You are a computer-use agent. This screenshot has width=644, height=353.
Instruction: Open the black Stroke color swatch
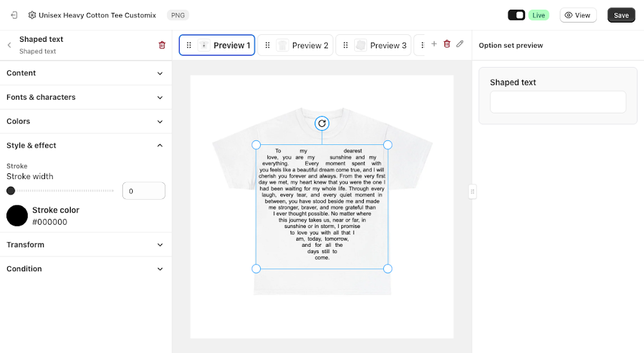click(17, 216)
